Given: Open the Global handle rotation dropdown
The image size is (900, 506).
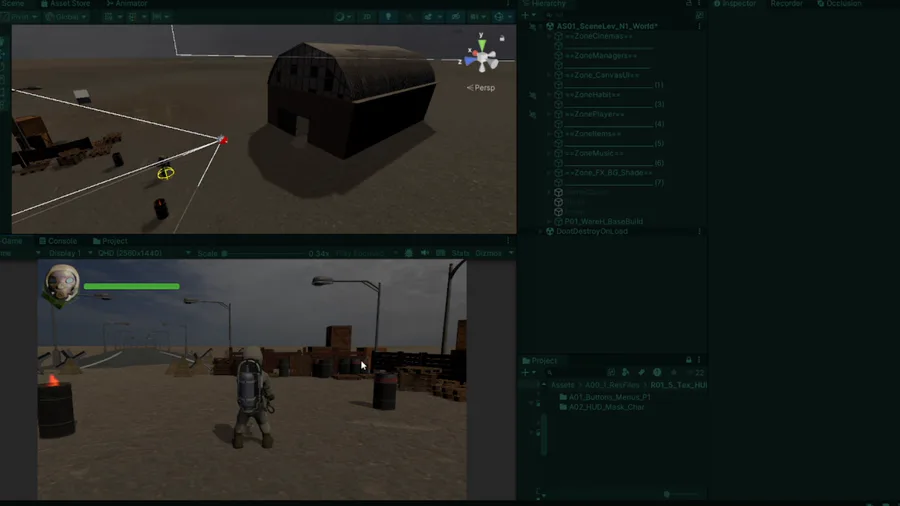Looking at the screenshot, I should click(66, 17).
